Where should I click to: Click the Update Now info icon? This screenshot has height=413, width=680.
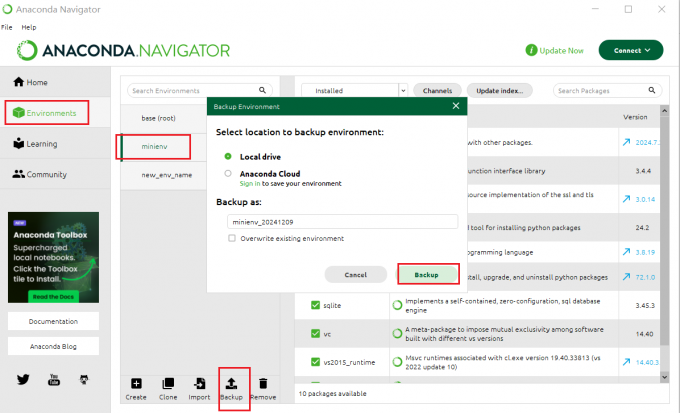pos(531,50)
